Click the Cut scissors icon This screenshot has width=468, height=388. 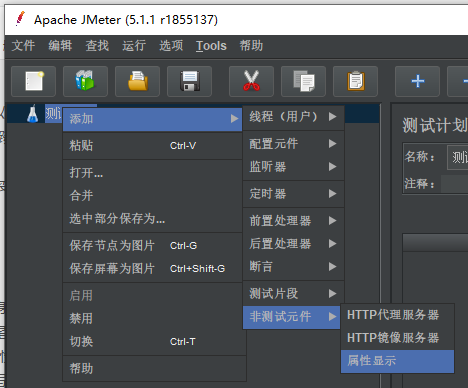[251, 81]
